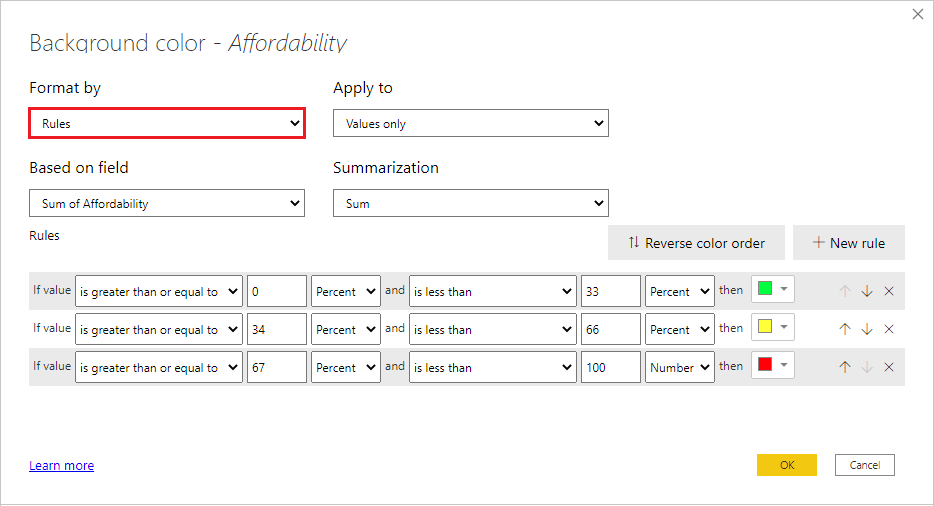Open first rule's greater than or equal dropdown
Viewport: 934px width, 506px height.
click(x=158, y=291)
